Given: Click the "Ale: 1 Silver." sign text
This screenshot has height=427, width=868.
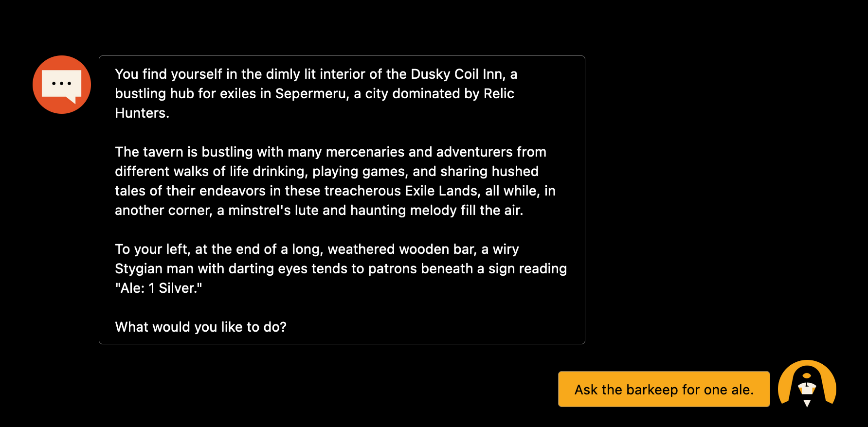Looking at the screenshot, I should pyautogui.click(x=159, y=288).
